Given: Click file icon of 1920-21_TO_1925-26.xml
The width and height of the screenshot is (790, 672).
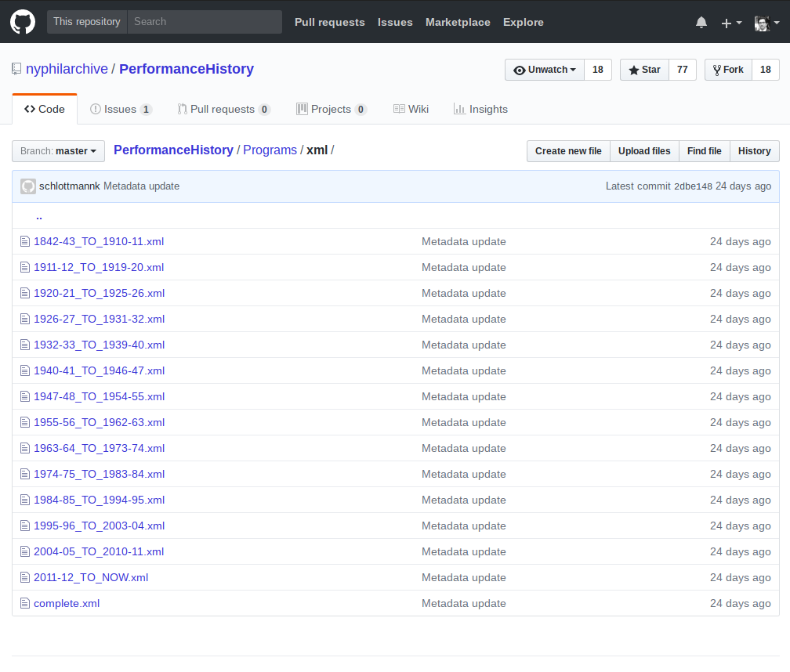Looking at the screenshot, I should click(x=25, y=293).
